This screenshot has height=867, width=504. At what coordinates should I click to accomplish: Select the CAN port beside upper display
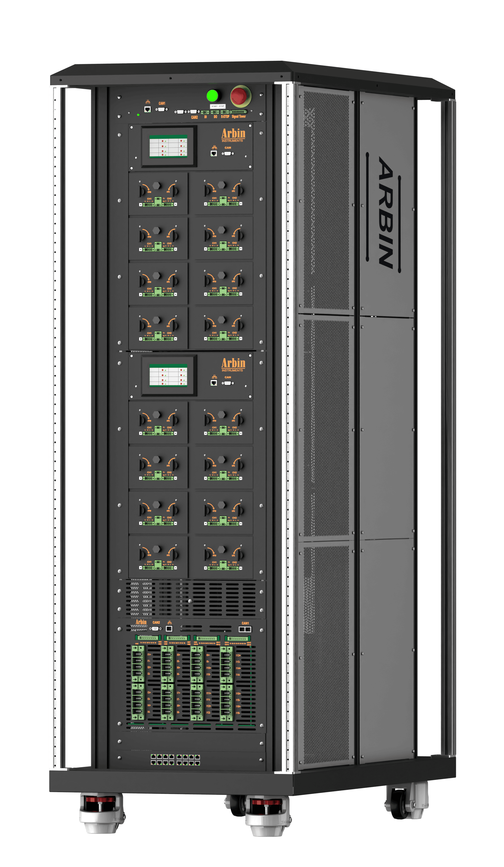click(228, 153)
